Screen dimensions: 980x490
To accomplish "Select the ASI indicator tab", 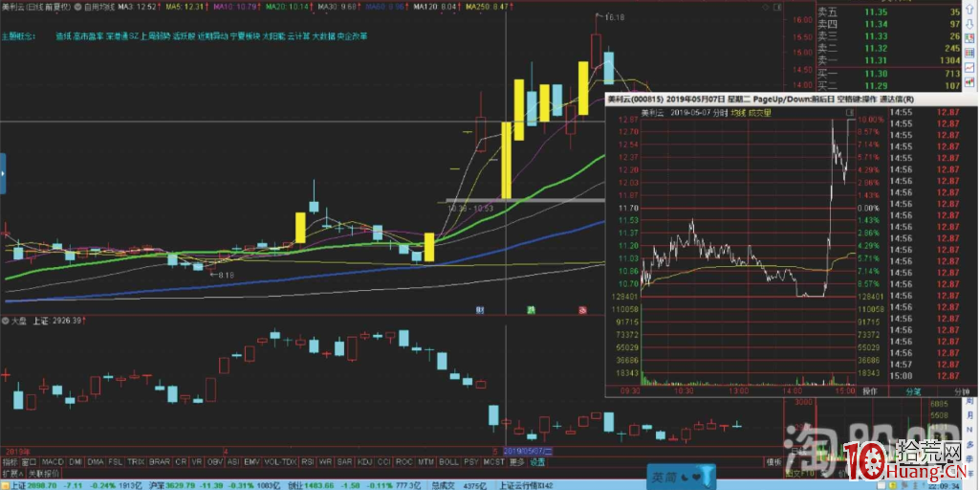I will [x=233, y=462].
